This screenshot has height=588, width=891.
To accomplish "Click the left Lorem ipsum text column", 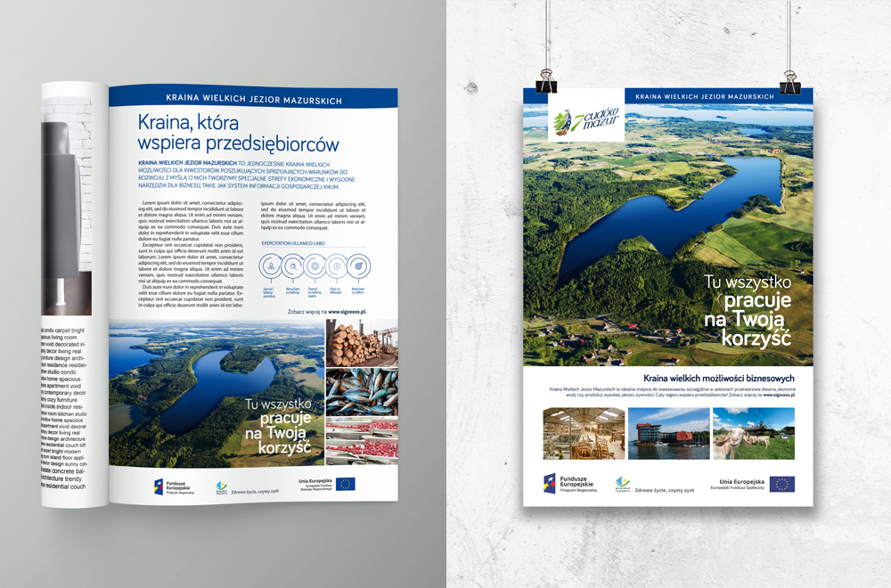I will pos(191,254).
